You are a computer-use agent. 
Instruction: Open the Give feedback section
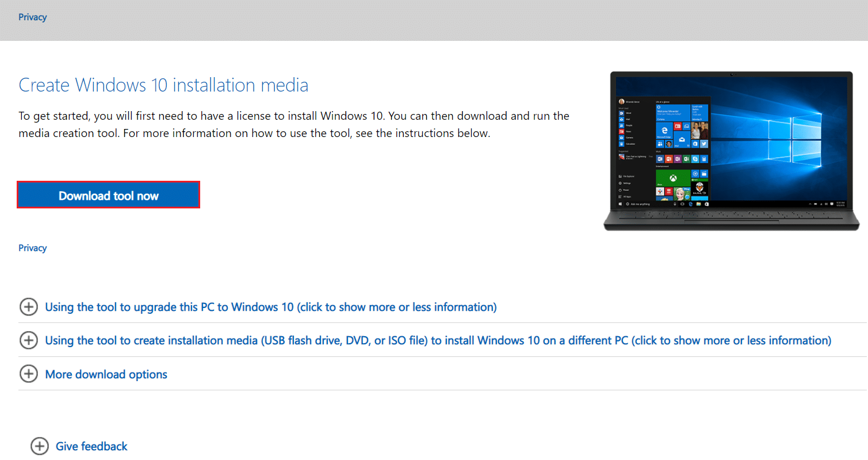(91, 446)
